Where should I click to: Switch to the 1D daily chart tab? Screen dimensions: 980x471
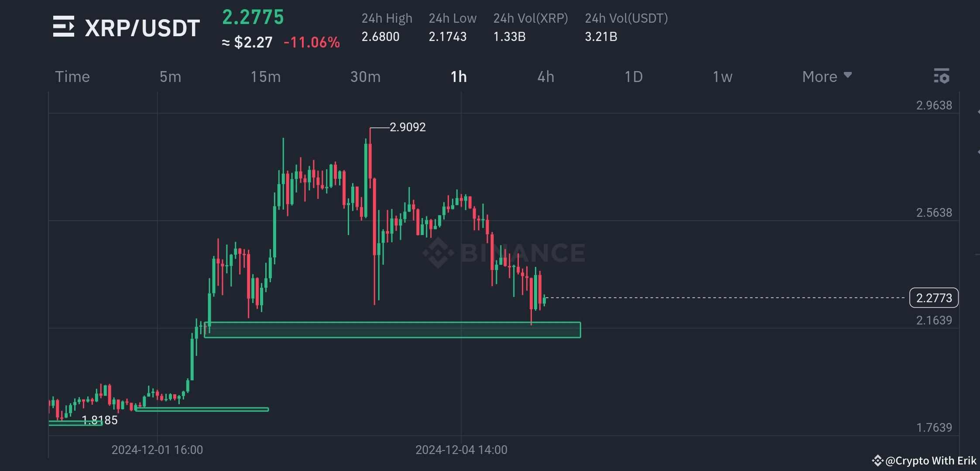(634, 77)
